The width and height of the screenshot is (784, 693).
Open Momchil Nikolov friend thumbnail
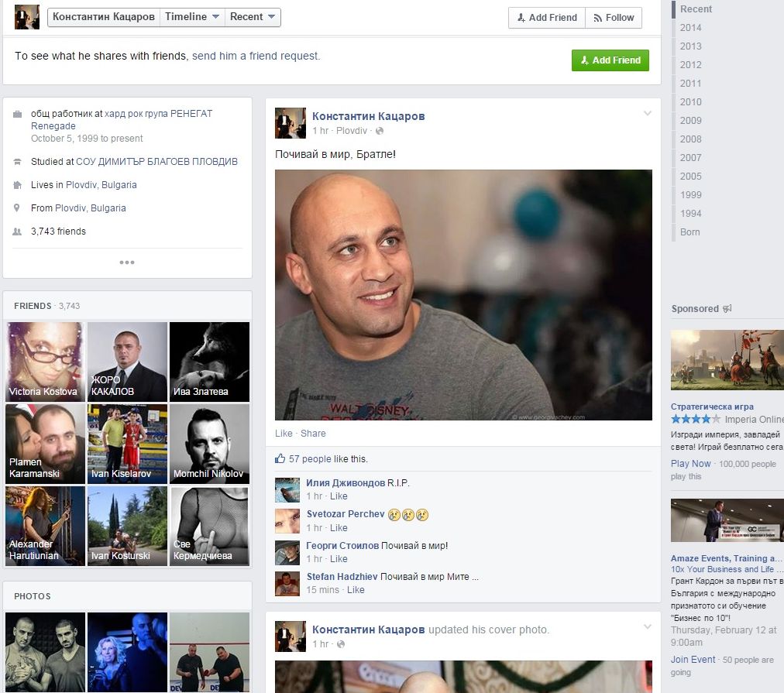(209, 444)
